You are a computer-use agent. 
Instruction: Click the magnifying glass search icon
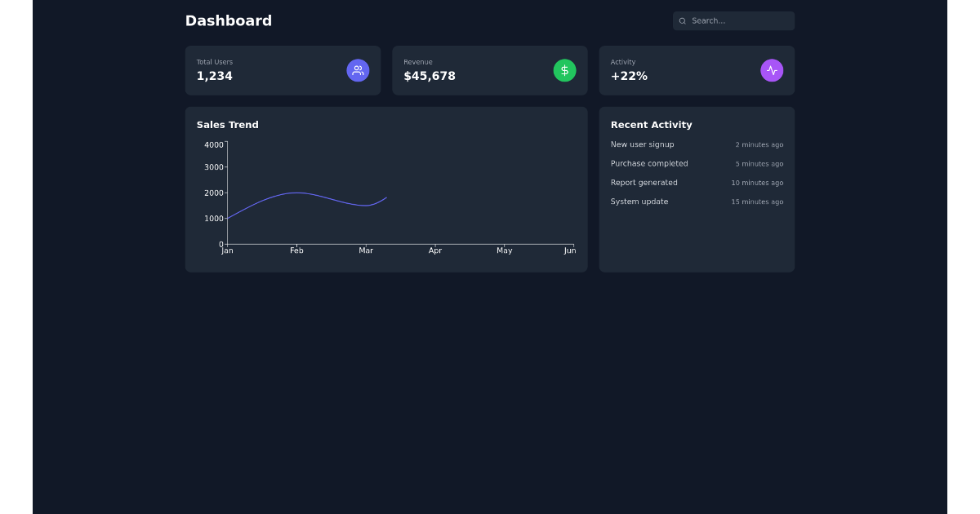tap(683, 21)
